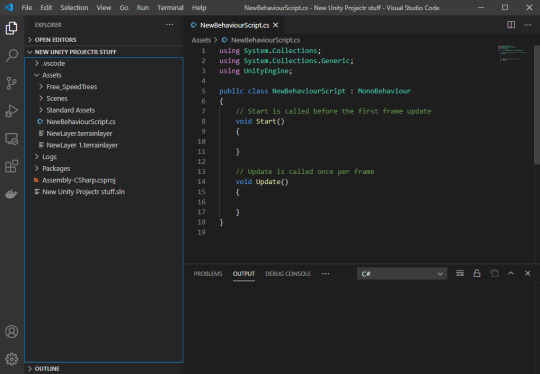The height and width of the screenshot is (374, 540).
Task: Open editor more actions ellipsis
Action: point(528,24)
